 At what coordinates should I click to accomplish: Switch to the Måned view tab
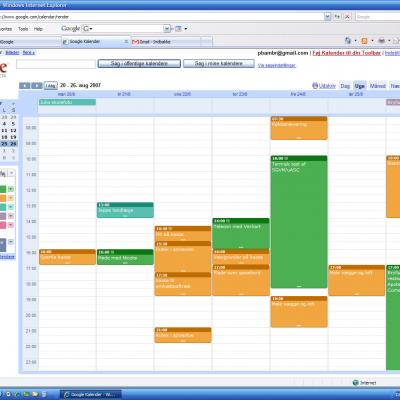(x=377, y=86)
